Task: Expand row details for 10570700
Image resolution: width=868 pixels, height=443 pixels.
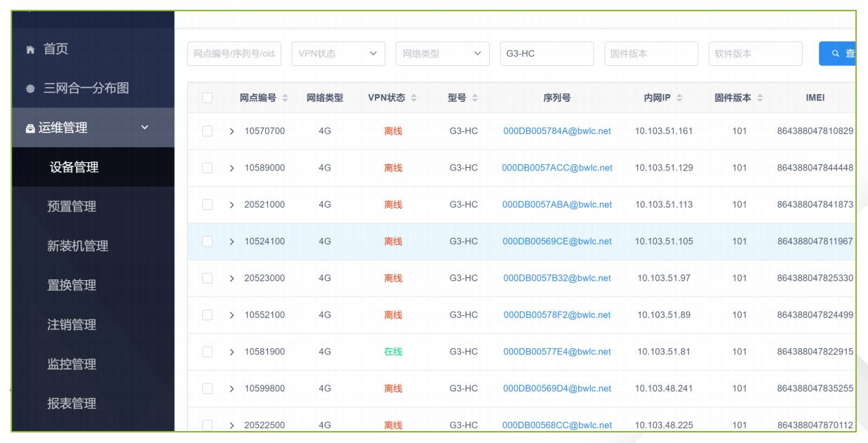Action: [232, 131]
